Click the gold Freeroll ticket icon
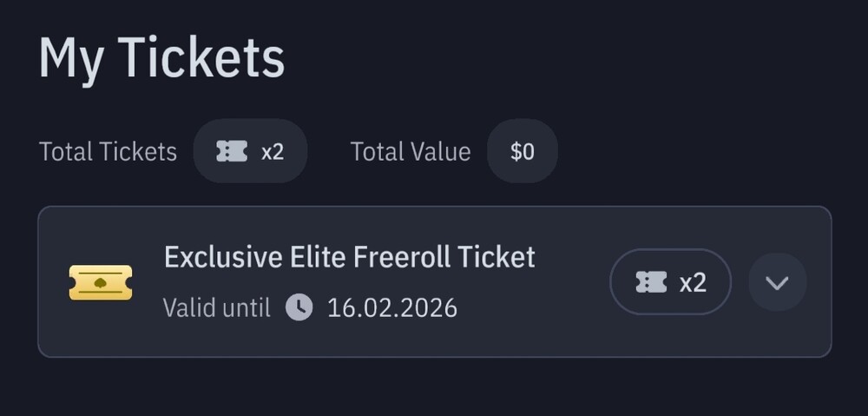The height and width of the screenshot is (416, 868). pos(101,282)
